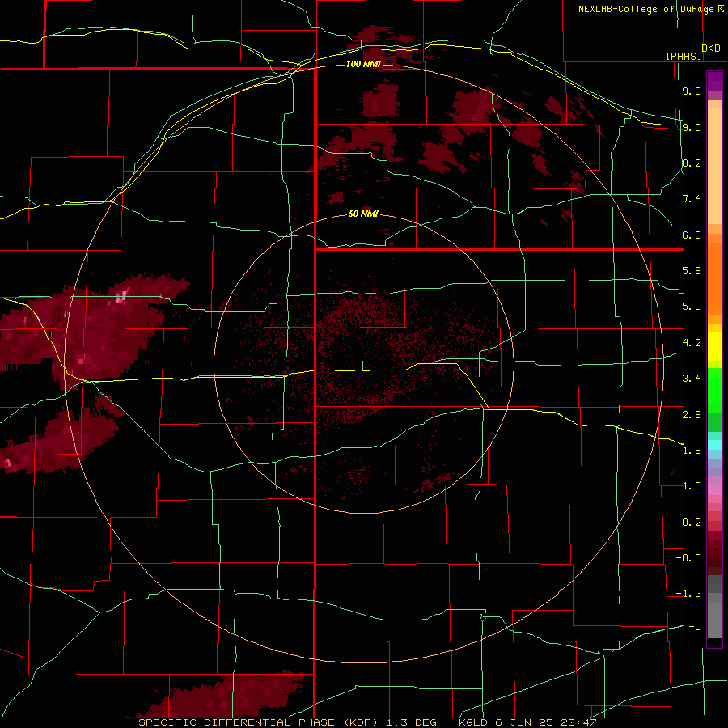Click the 100 NMI range ring label
The width and height of the screenshot is (728, 728).
(x=363, y=64)
